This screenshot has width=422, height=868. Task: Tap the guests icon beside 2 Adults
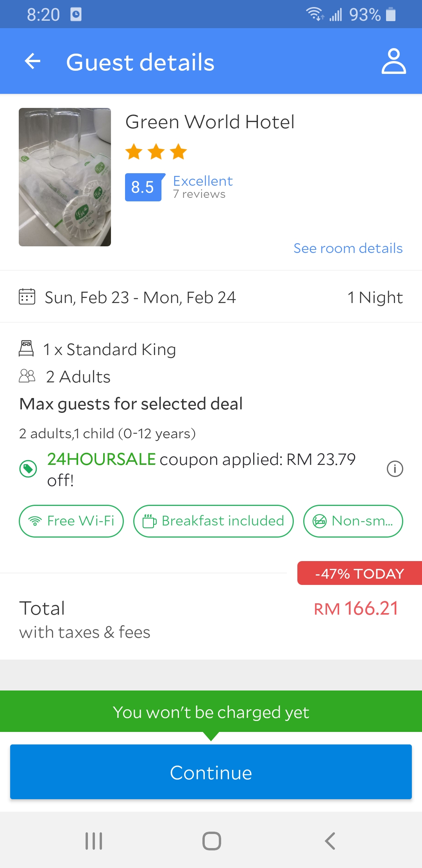27,376
